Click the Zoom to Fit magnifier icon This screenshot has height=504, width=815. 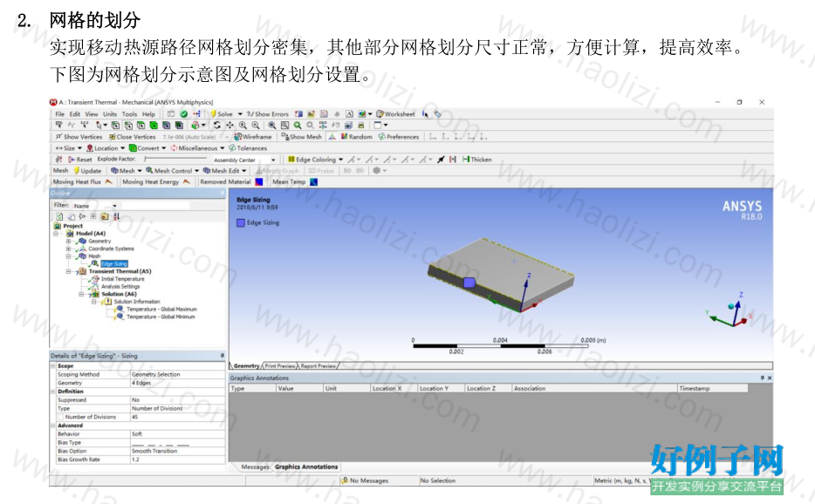point(272,126)
